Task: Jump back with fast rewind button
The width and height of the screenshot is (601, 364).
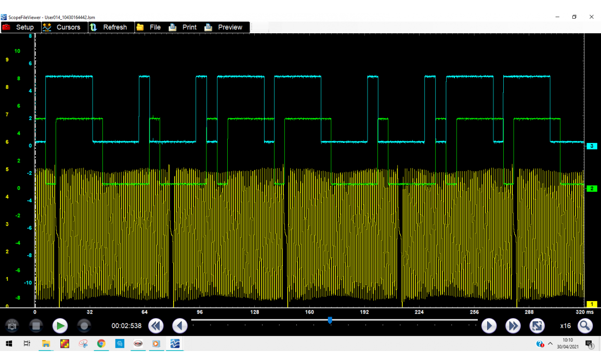Action: 155,326
